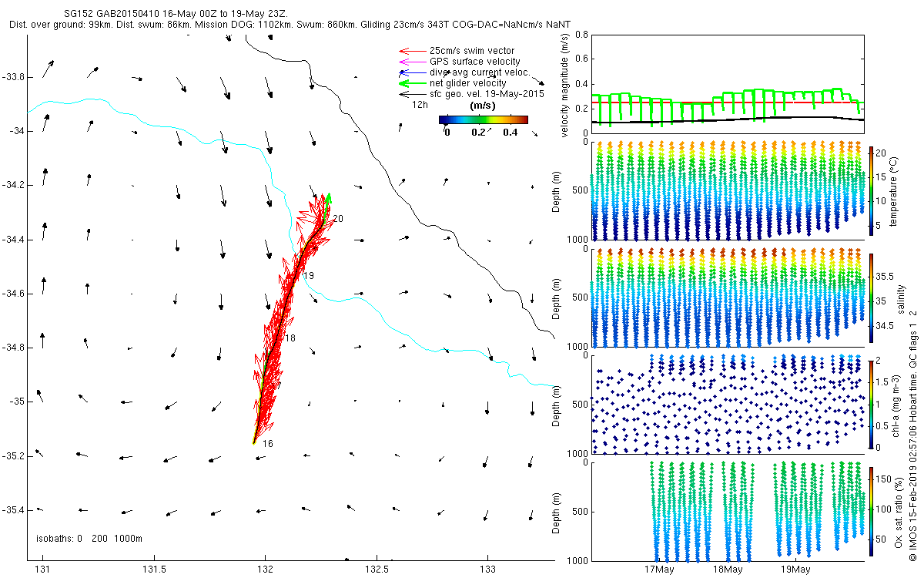Screen dimensions: 924x578
Task: Click the '35.5' tick on the salinity colorbar
Action: (884, 276)
